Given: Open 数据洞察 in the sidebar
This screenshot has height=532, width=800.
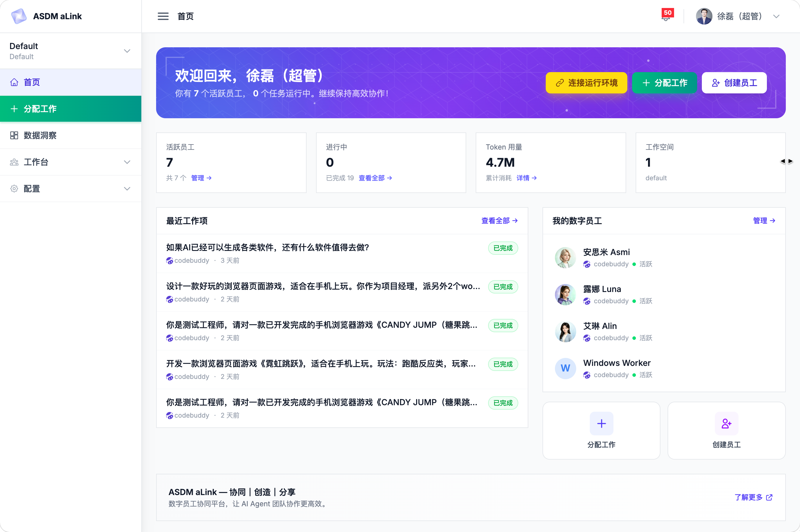Looking at the screenshot, I should [71, 135].
